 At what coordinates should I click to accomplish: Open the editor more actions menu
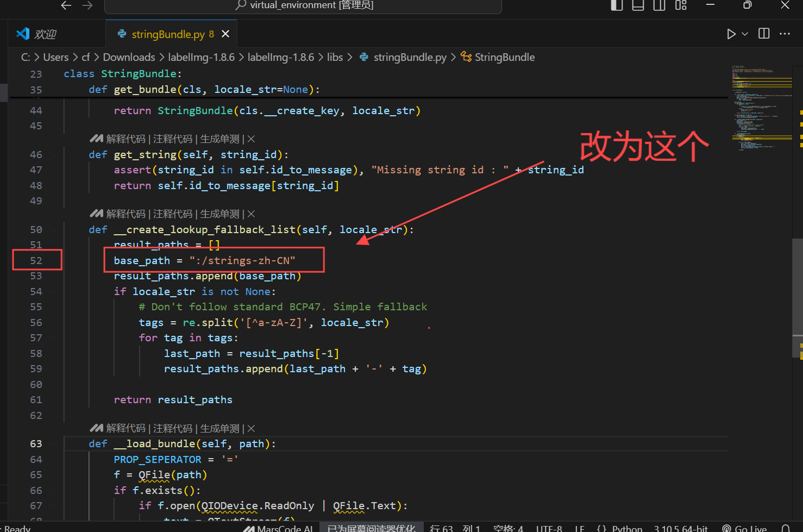785,34
